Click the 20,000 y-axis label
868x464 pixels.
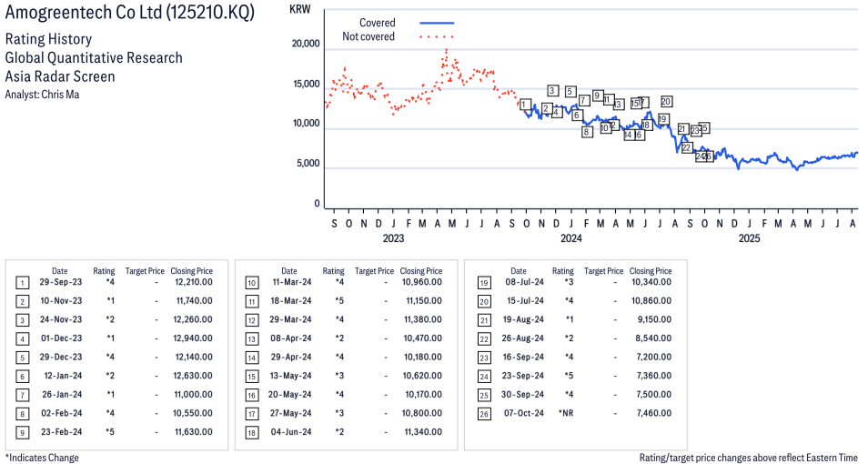(x=306, y=44)
